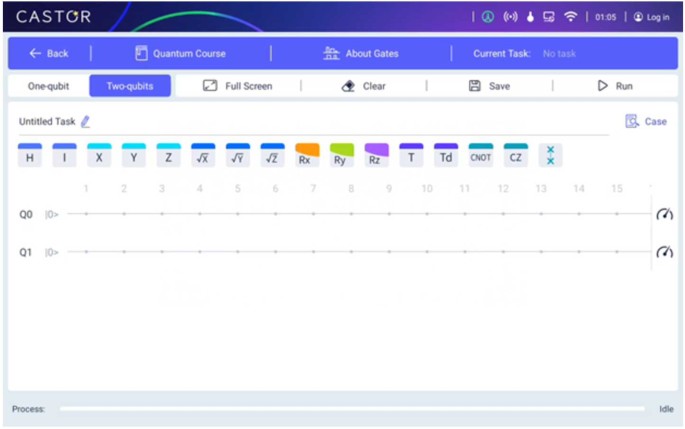Click the Process progress bar

351,409
